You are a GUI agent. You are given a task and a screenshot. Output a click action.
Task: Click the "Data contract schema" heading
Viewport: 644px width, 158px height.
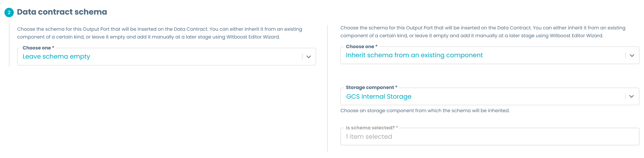pyautogui.click(x=62, y=12)
